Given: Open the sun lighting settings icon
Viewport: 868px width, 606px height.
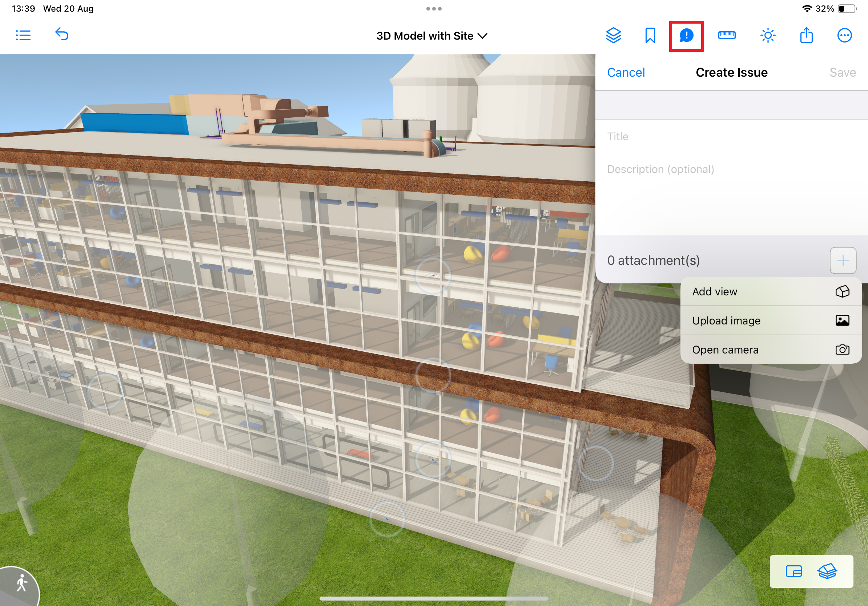Looking at the screenshot, I should [767, 36].
